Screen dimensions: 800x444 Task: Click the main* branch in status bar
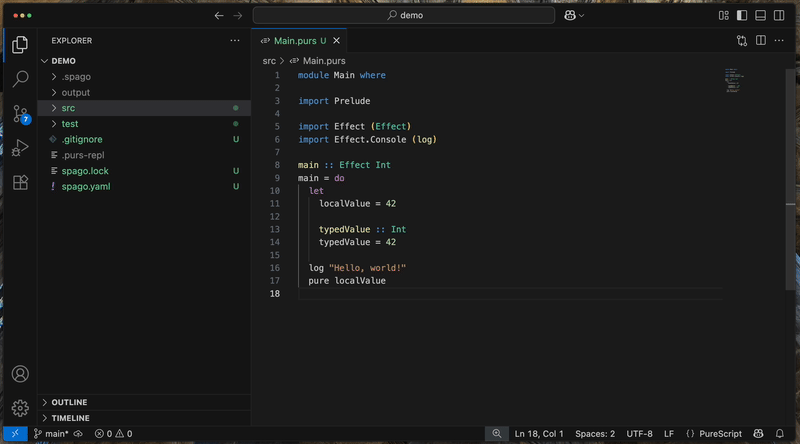coord(51,434)
